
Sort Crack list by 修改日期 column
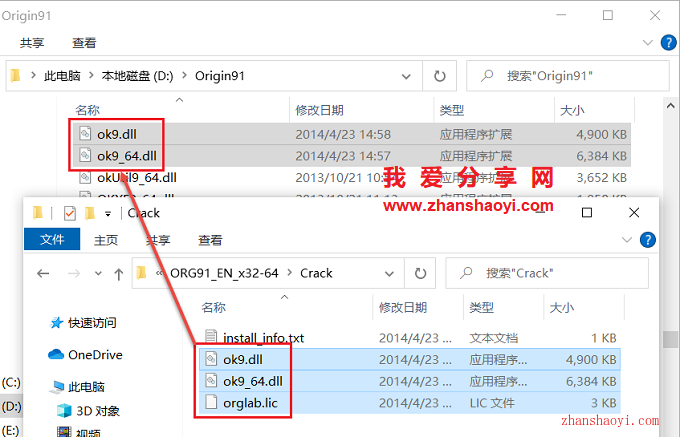[x=403, y=307]
